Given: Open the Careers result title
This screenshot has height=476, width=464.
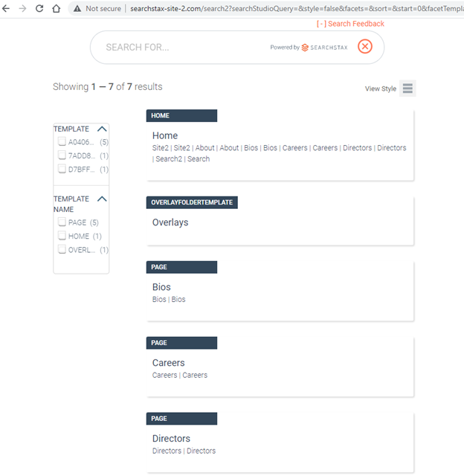Looking at the screenshot, I should (169, 362).
